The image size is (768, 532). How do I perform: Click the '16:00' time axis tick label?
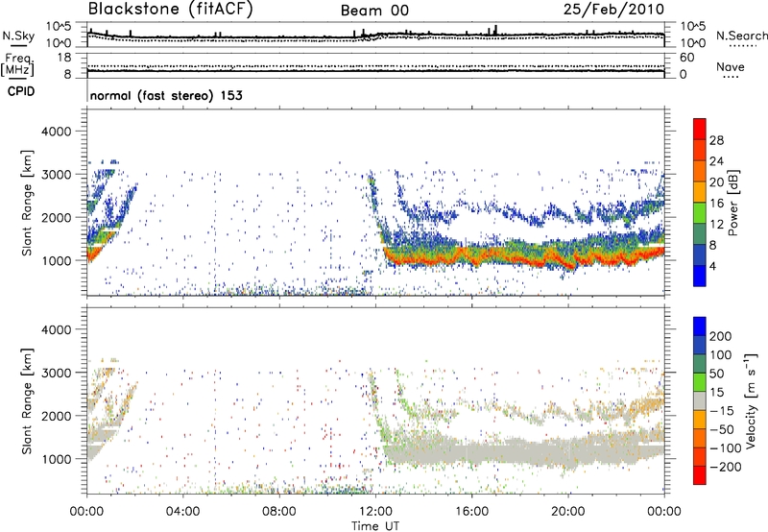click(471, 512)
